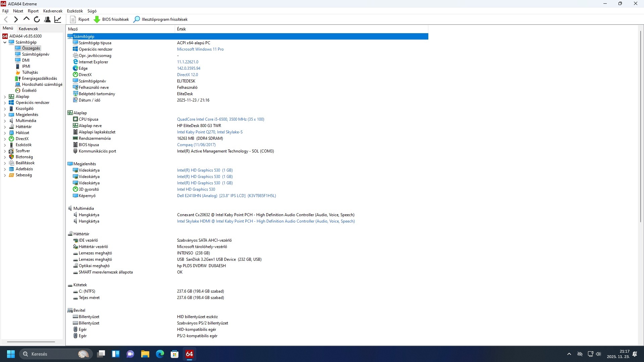
Task: Select Érzékelő sensor tree item
Action: click(29, 90)
